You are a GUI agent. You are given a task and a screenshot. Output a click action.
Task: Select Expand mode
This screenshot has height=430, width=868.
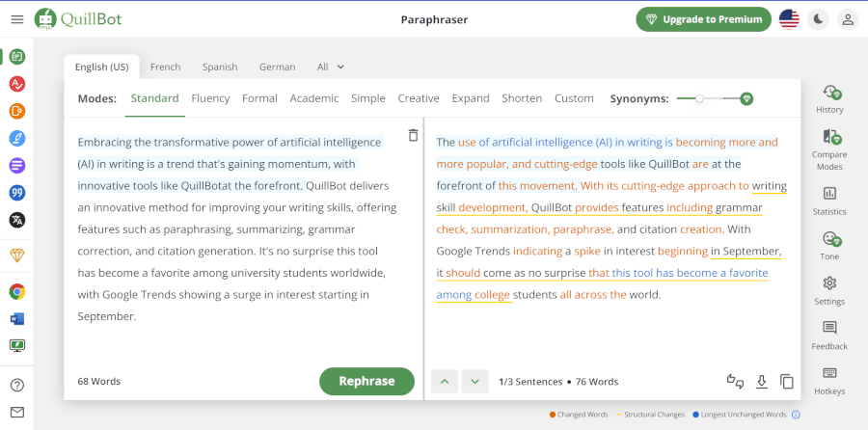471,98
